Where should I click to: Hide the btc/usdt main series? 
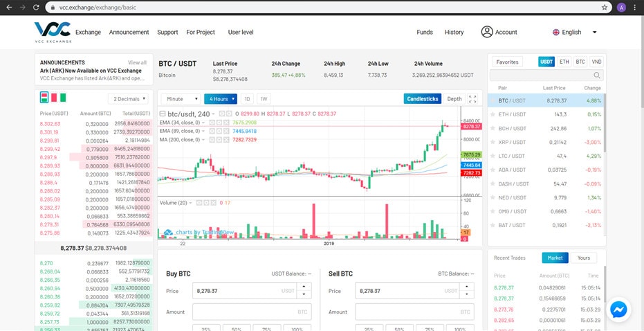click(x=222, y=114)
